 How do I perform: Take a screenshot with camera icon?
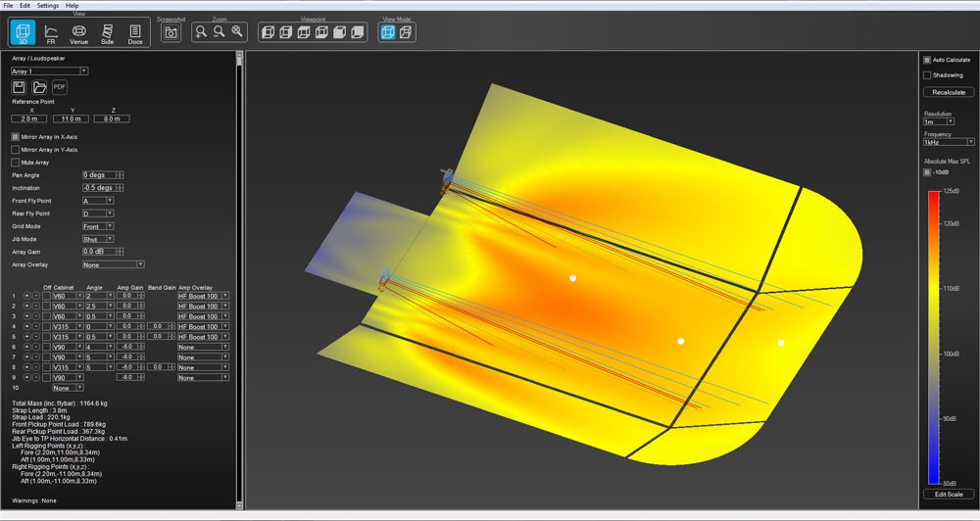click(x=171, y=32)
